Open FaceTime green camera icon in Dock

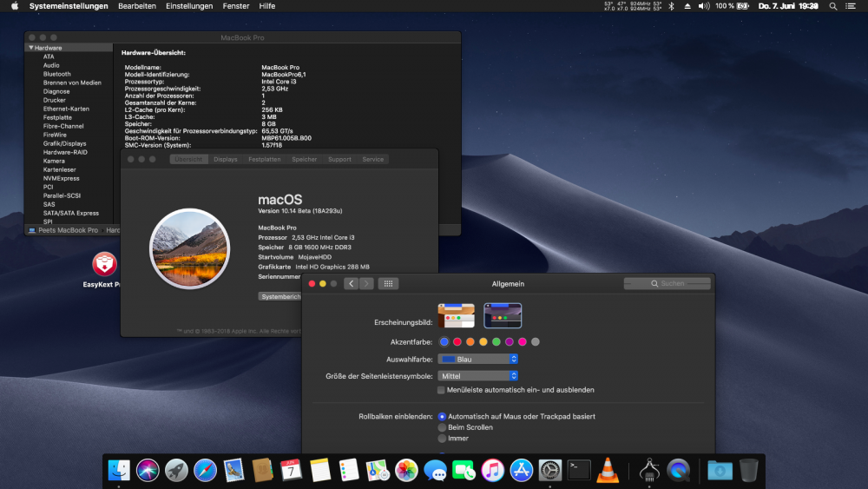464,471
